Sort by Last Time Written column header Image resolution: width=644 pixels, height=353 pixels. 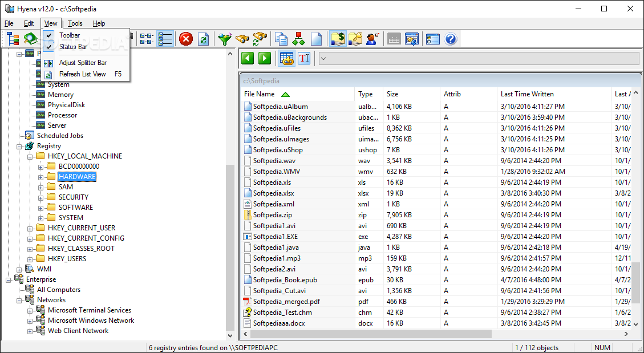click(x=554, y=94)
